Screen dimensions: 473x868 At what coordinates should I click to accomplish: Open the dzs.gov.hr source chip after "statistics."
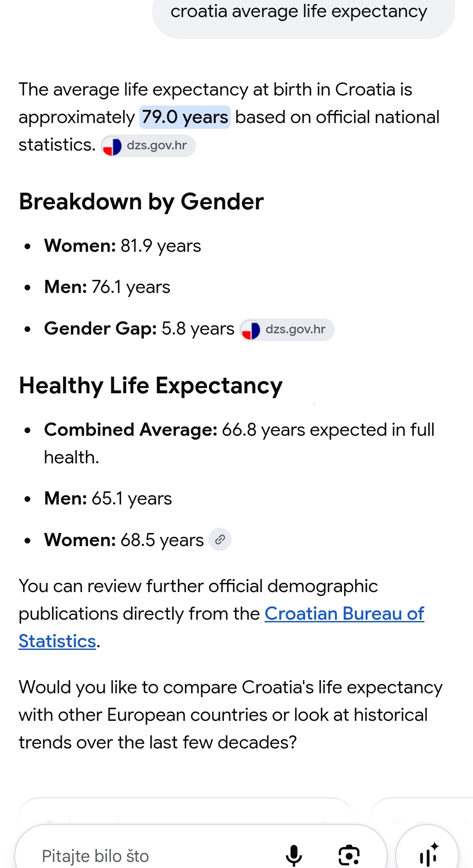[x=148, y=146]
